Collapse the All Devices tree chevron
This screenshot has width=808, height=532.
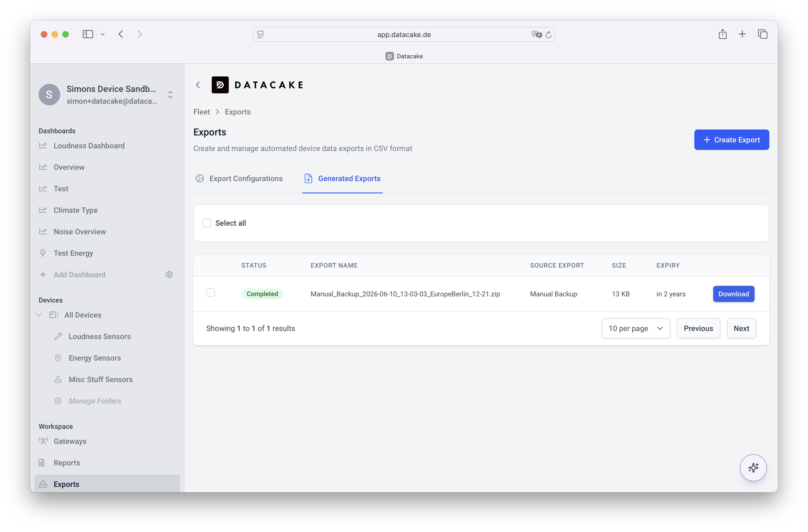point(39,315)
